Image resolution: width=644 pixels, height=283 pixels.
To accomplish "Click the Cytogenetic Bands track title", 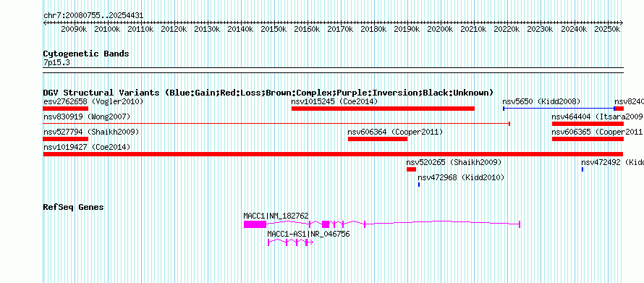I will pos(86,54).
